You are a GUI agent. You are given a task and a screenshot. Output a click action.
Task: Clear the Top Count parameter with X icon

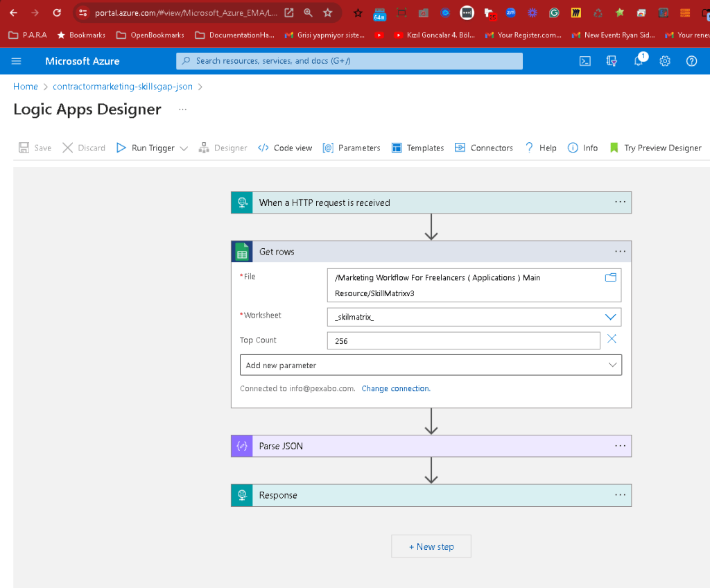pos(612,339)
